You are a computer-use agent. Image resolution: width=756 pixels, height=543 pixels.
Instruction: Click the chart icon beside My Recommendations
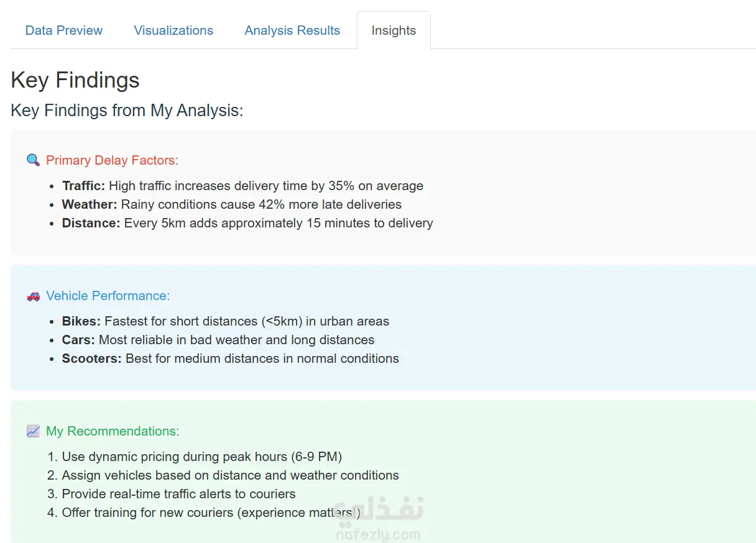pyautogui.click(x=33, y=431)
